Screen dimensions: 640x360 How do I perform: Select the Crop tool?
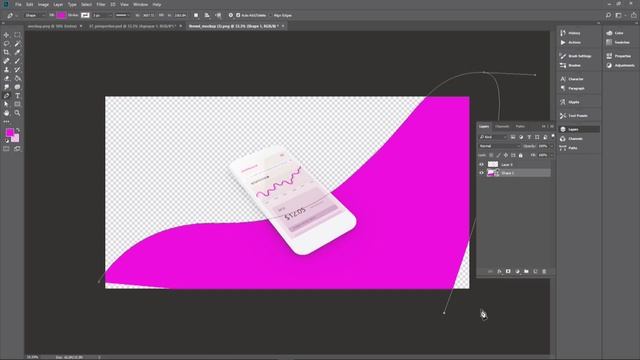(x=7, y=52)
